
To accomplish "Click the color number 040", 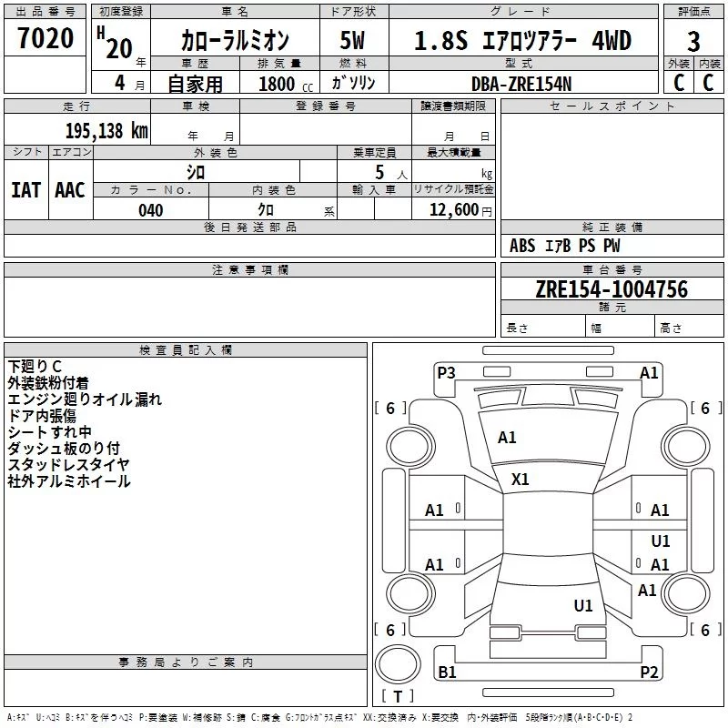I will 151,210.
